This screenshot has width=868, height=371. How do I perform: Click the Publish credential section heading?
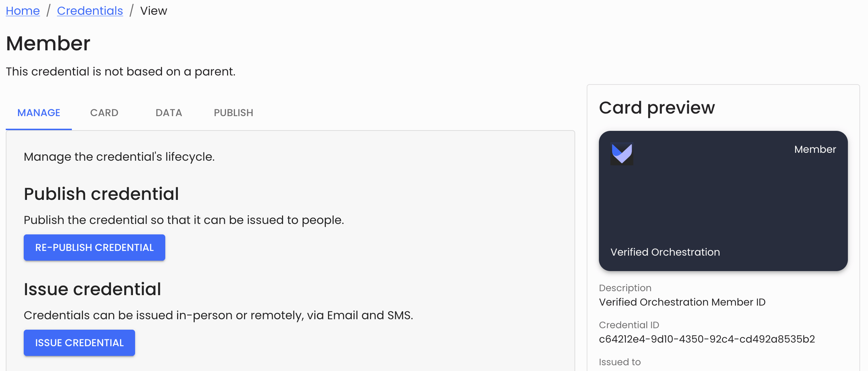[x=101, y=193]
